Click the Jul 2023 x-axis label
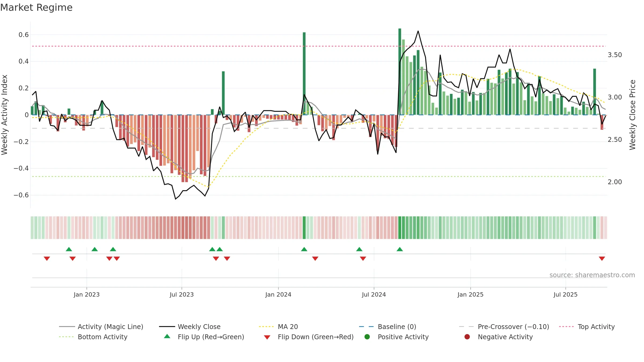The image size is (644, 362). click(182, 294)
